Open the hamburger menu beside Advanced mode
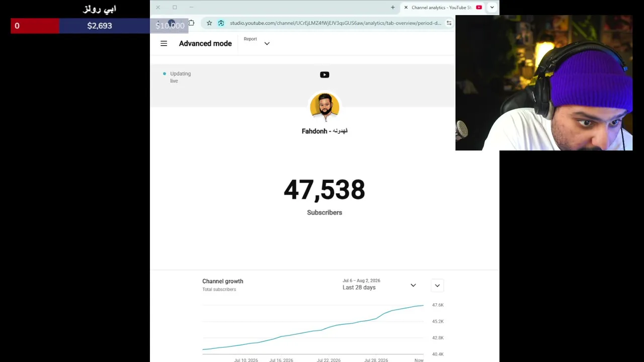 tap(164, 44)
